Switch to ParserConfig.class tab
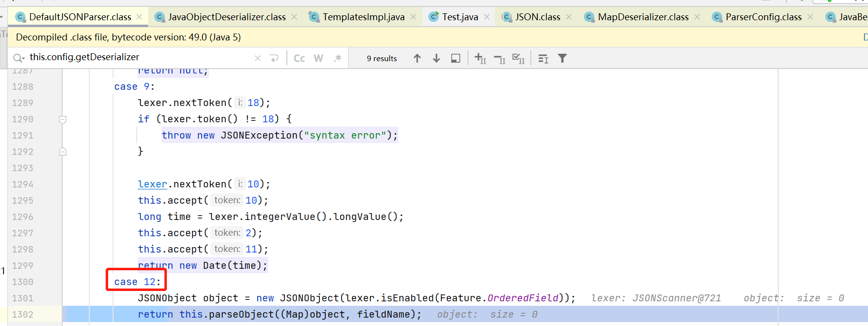 point(763,17)
